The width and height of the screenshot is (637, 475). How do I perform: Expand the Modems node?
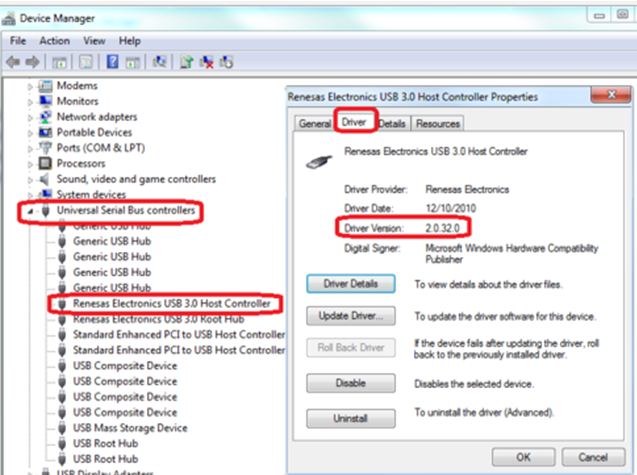point(30,87)
